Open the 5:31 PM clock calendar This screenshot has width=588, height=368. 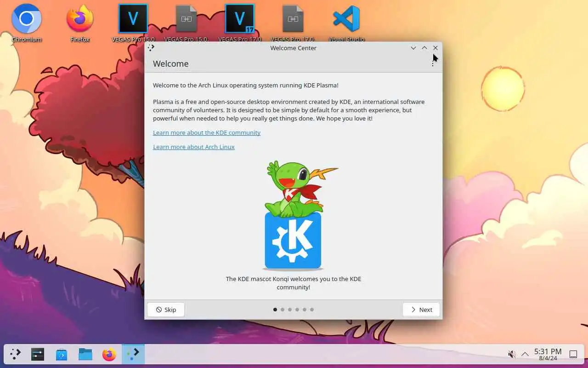pos(548,354)
